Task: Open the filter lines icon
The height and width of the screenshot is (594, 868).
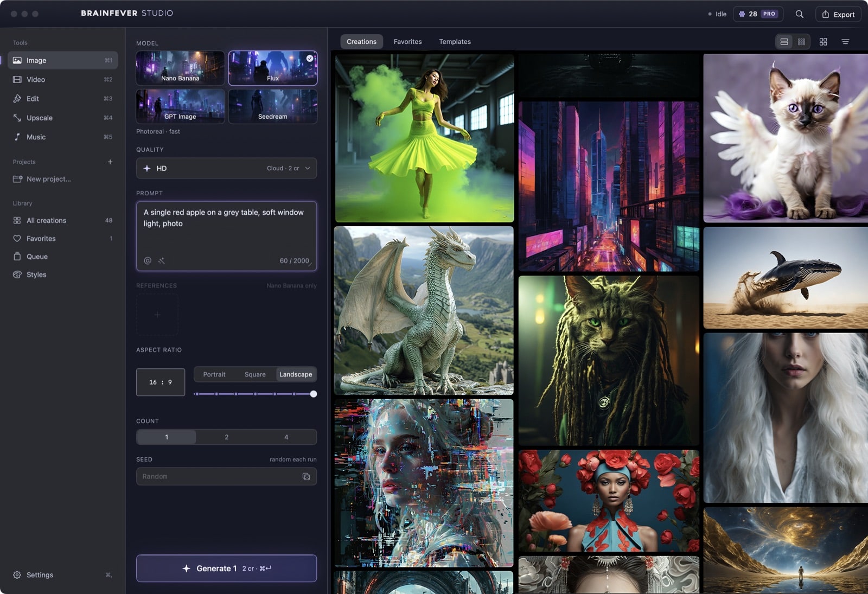Action: (845, 42)
